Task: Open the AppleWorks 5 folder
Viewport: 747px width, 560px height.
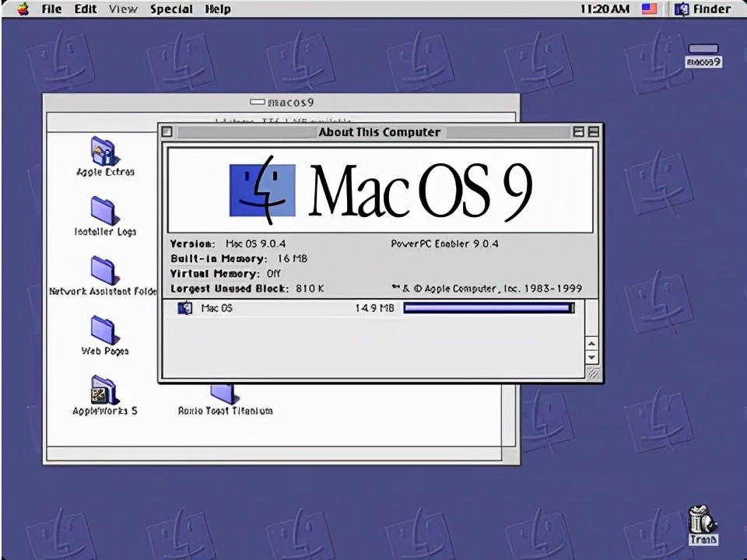Action: [104, 390]
